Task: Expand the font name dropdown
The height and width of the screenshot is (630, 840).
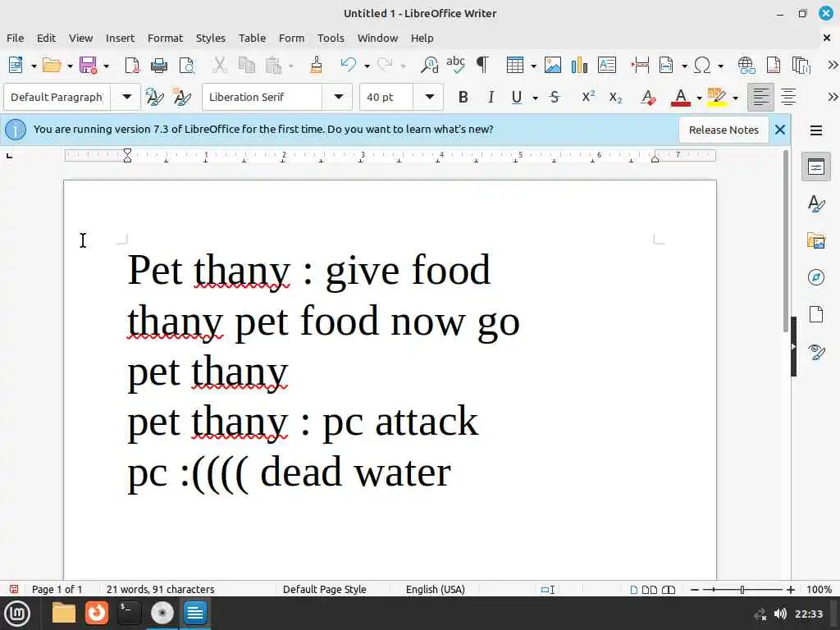Action: [x=339, y=97]
